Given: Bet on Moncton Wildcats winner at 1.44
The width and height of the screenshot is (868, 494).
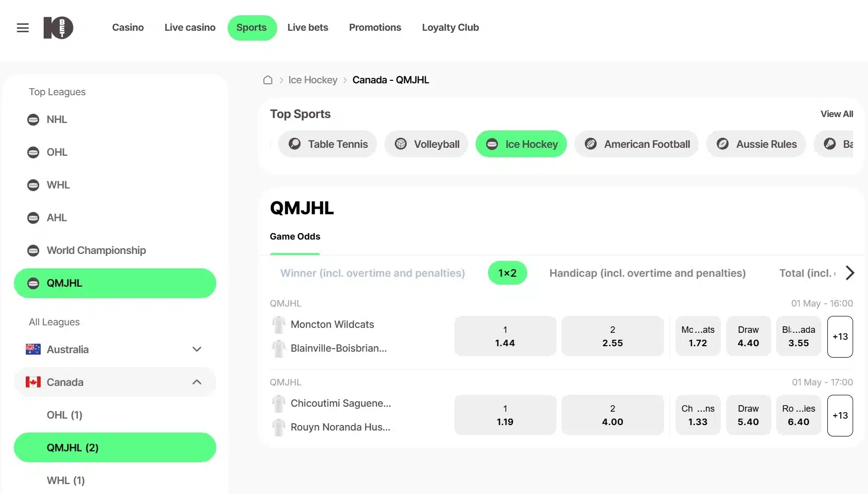Looking at the screenshot, I should click(505, 336).
